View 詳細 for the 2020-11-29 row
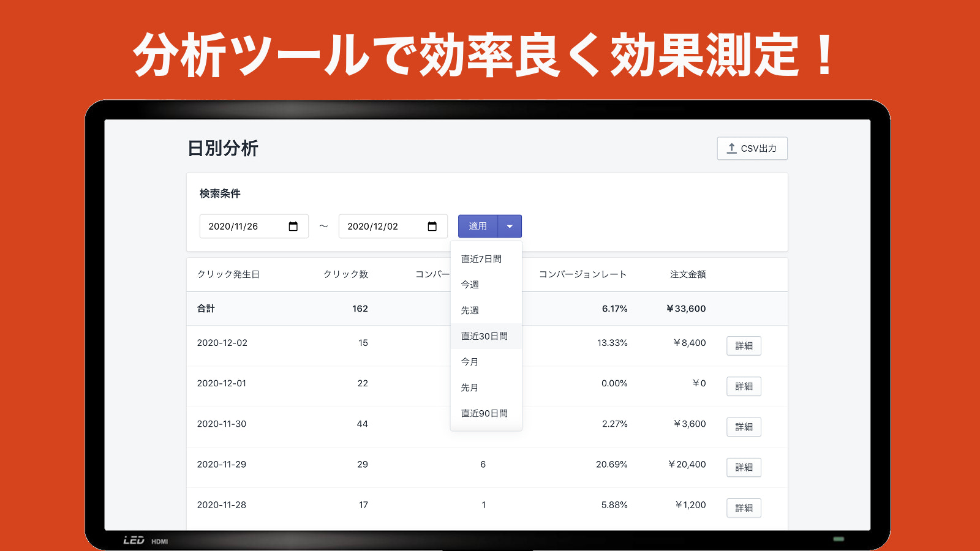 click(x=744, y=467)
